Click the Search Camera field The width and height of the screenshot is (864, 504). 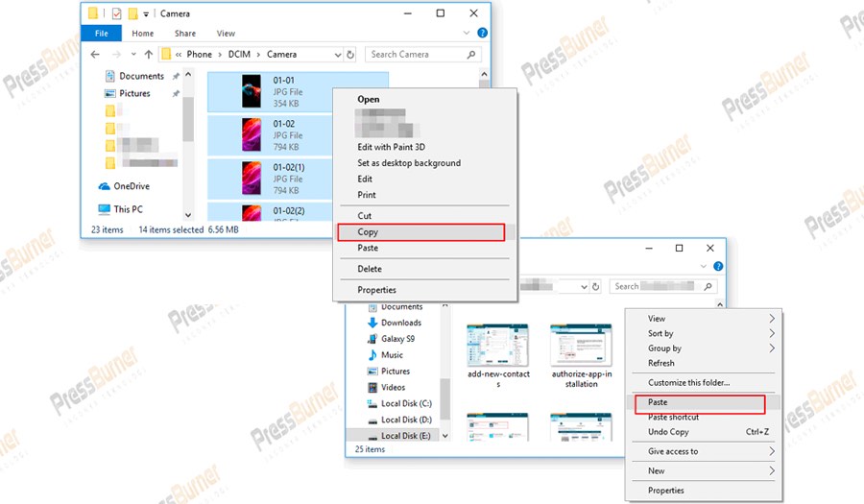[x=420, y=55]
